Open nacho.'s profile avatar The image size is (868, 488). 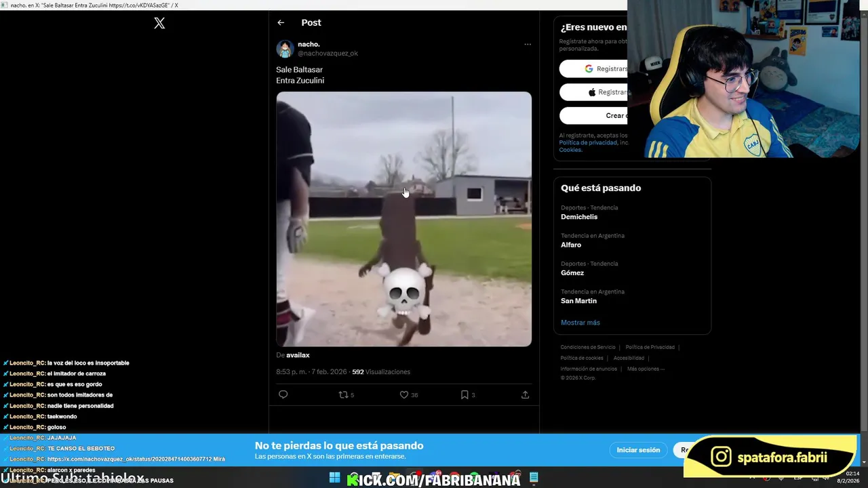click(x=285, y=49)
